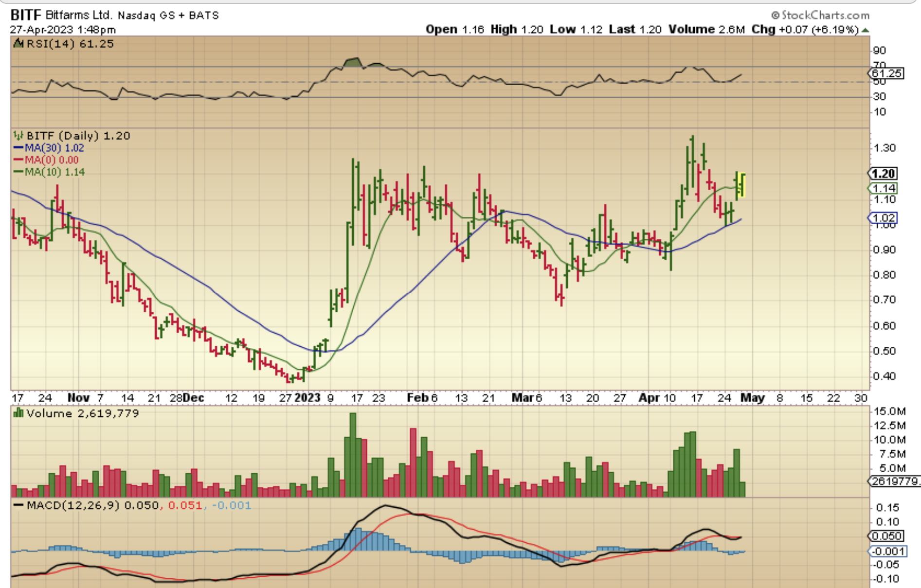Viewport: 921px width, 588px height.
Task: Click the 0.050 MACD value axis tag
Action: coord(886,536)
